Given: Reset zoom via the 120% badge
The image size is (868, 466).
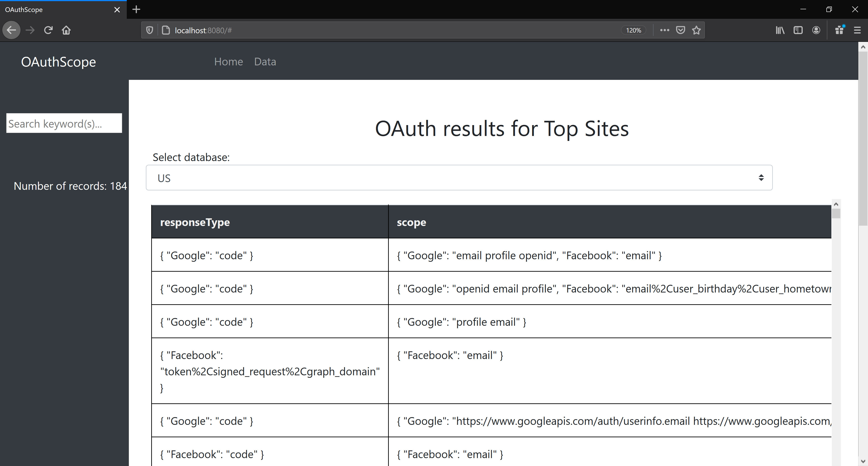Looking at the screenshot, I should (633, 30).
